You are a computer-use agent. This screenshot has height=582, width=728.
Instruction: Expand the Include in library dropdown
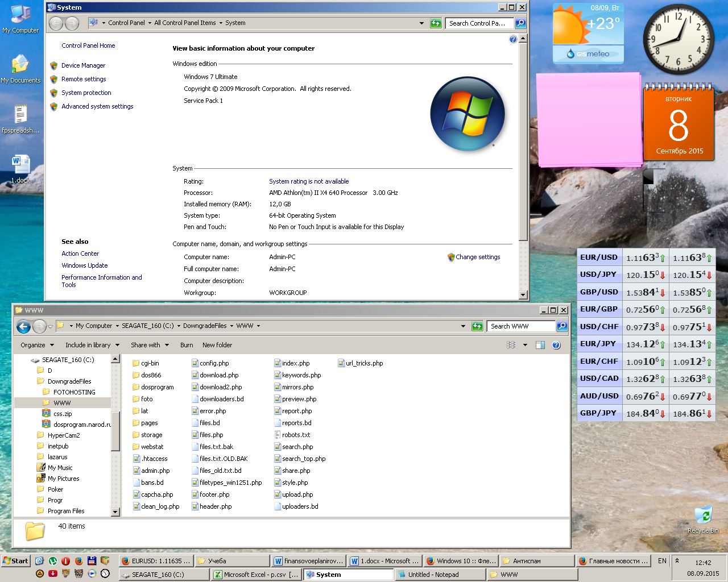coord(92,345)
